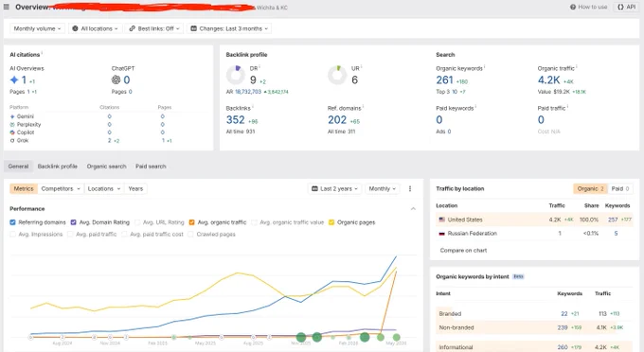The height and width of the screenshot is (352, 644).
Task: Open Informational keywords count 260
Action: [x=563, y=347]
